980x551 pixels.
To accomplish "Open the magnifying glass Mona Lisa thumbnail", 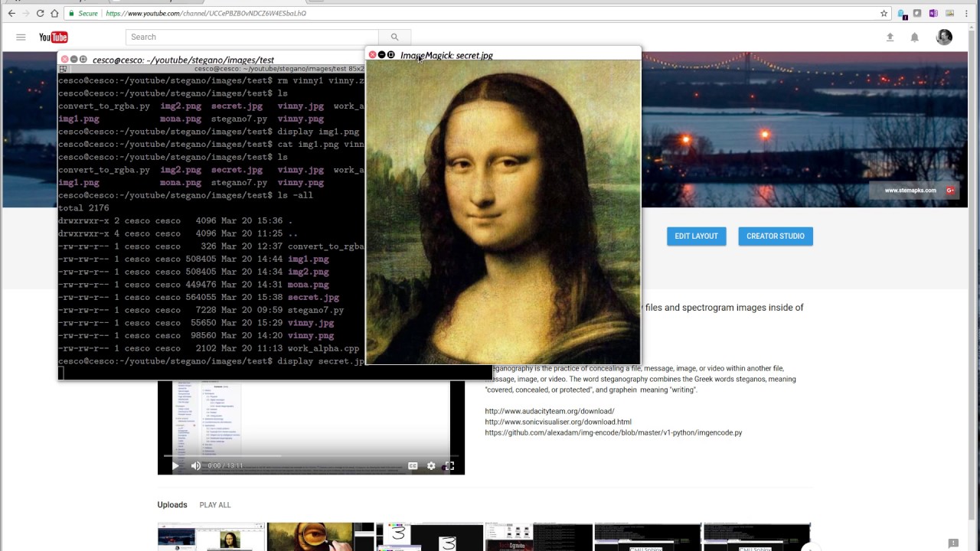I will [x=320, y=537].
